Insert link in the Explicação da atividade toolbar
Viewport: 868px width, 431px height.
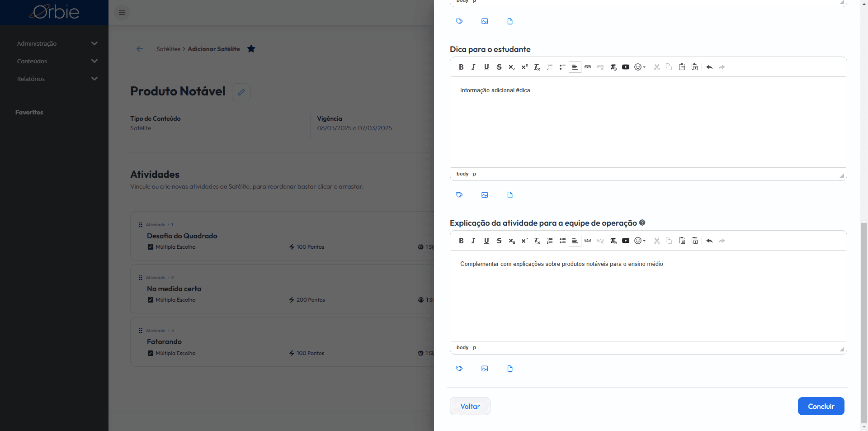point(588,241)
